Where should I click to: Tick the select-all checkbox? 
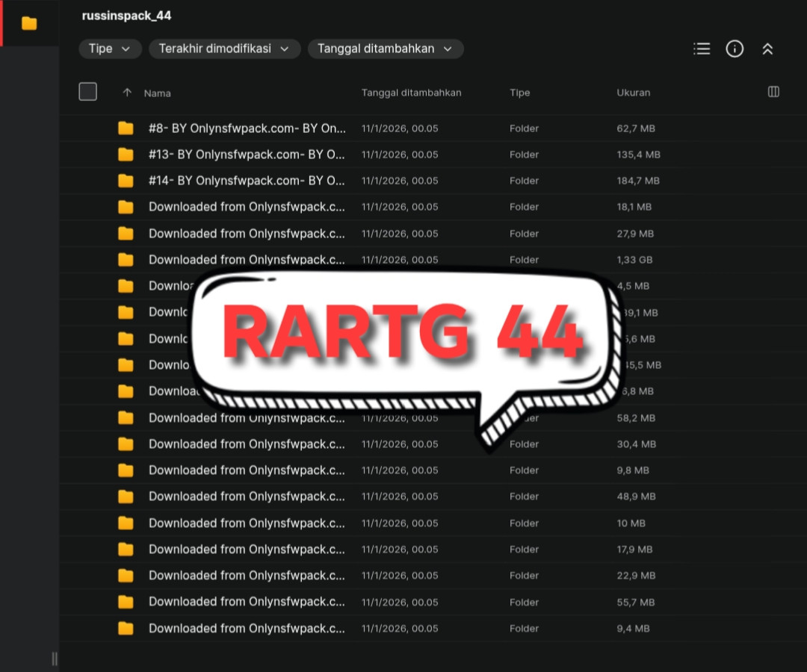88,92
